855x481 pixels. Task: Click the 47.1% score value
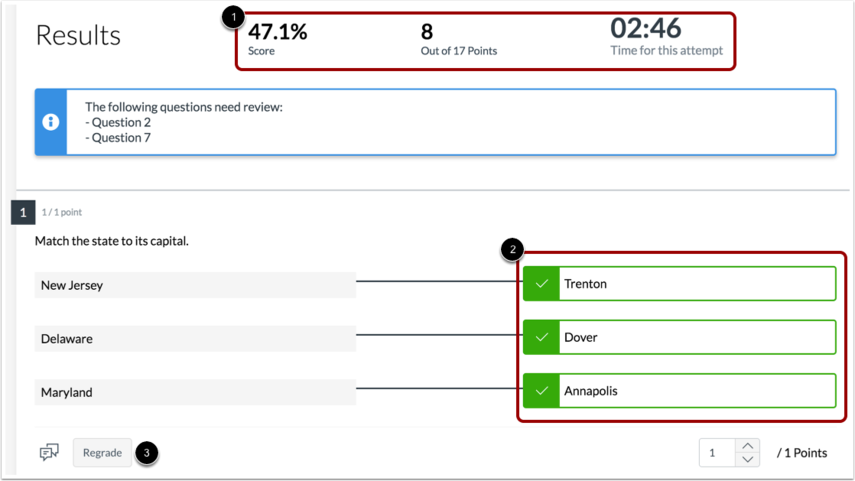[278, 32]
